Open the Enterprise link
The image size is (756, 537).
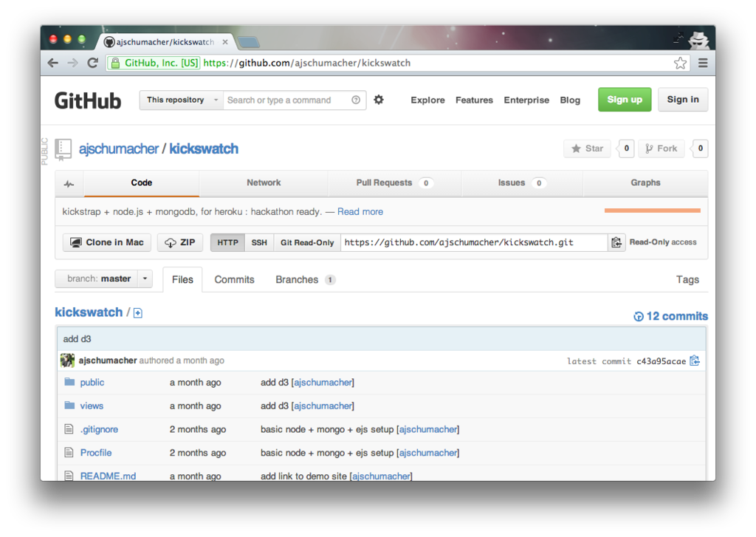[526, 100]
